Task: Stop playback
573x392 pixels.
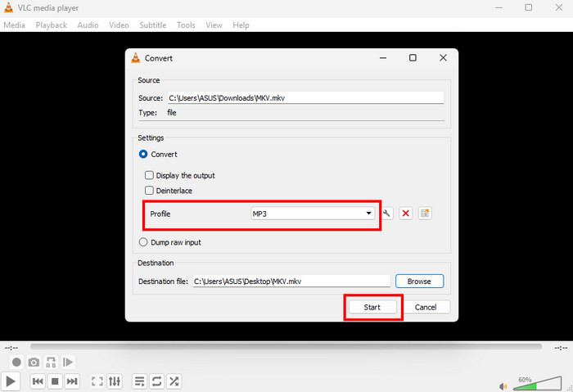Action: pos(55,382)
